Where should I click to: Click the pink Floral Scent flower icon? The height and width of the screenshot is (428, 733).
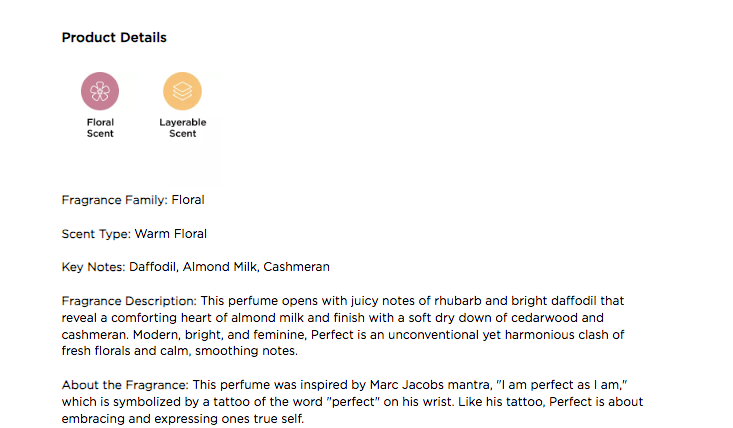100,92
